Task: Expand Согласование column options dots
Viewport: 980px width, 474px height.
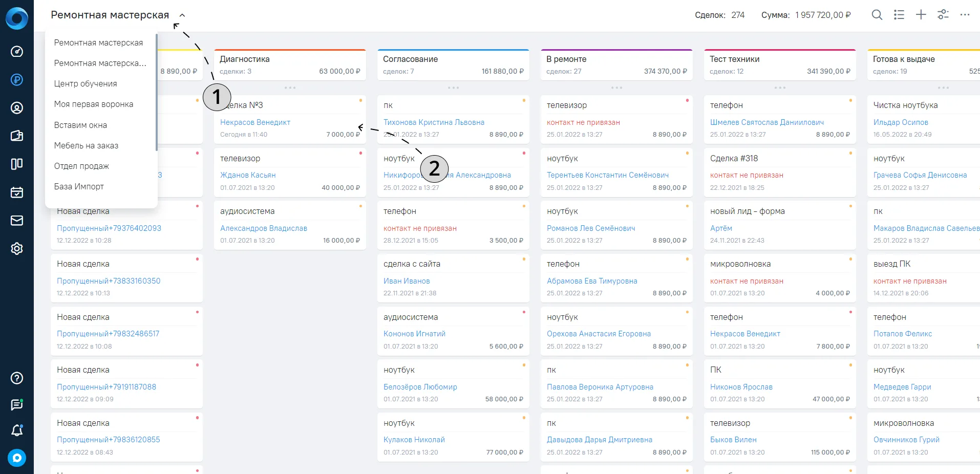Action: point(454,88)
